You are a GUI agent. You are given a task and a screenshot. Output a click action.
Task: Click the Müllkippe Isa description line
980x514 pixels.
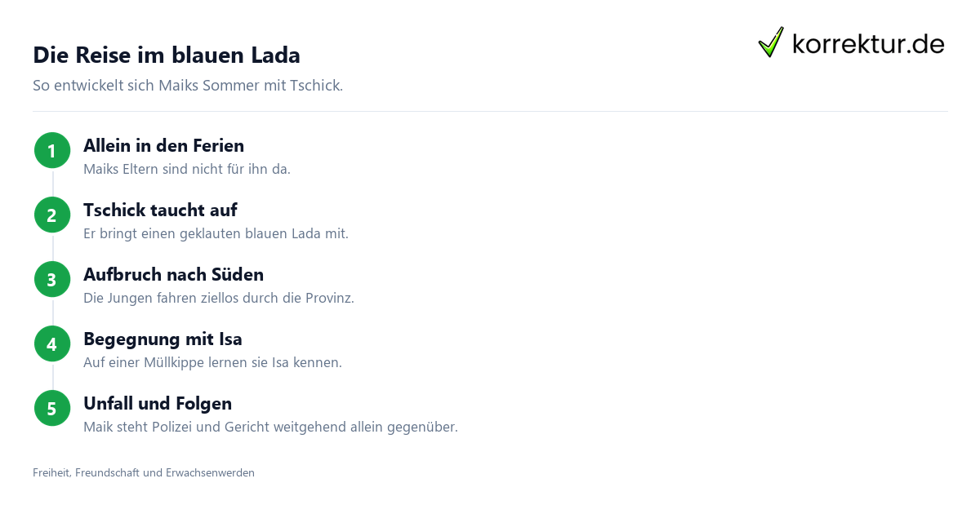212,363
